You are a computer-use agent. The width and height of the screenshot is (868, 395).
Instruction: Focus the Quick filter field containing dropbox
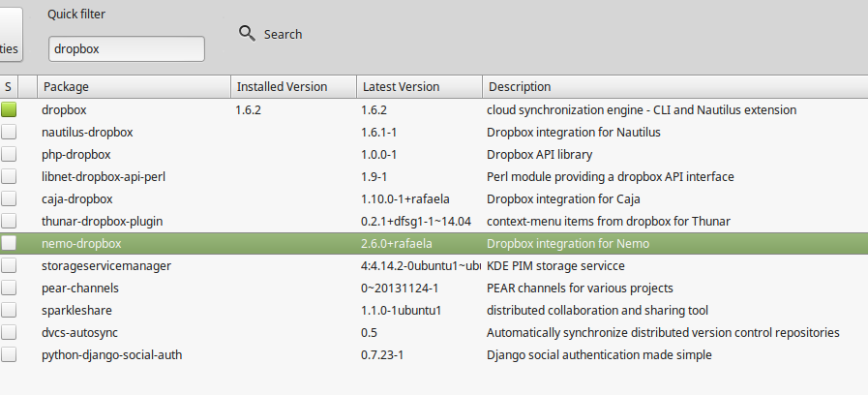point(127,48)
